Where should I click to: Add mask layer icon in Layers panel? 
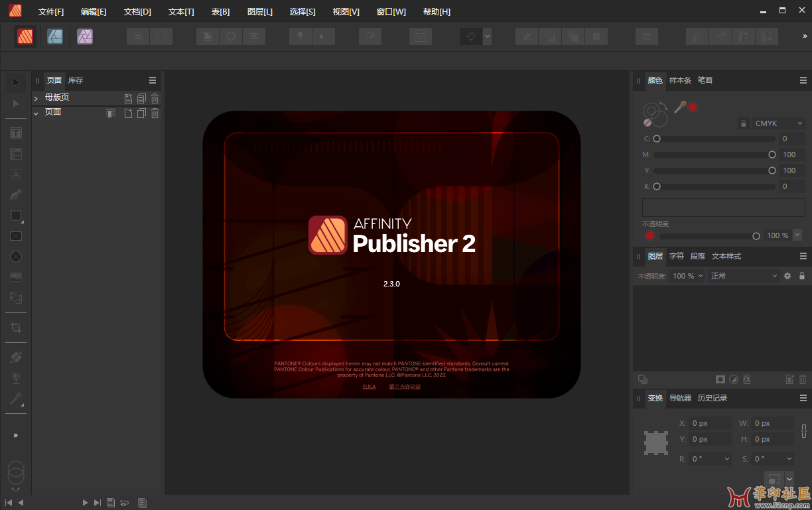pyautogui.click(x=720, y=379)
